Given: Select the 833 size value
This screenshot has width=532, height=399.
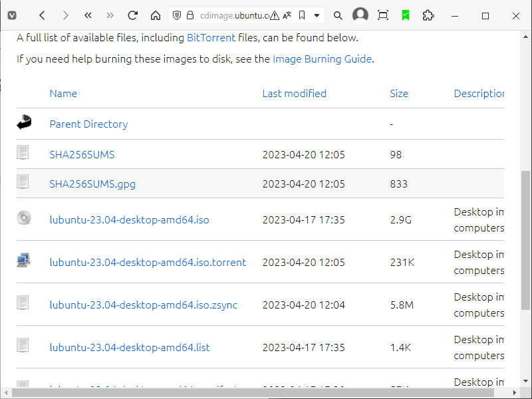Looking at the screenshot, I should click(x=398, y=184).
